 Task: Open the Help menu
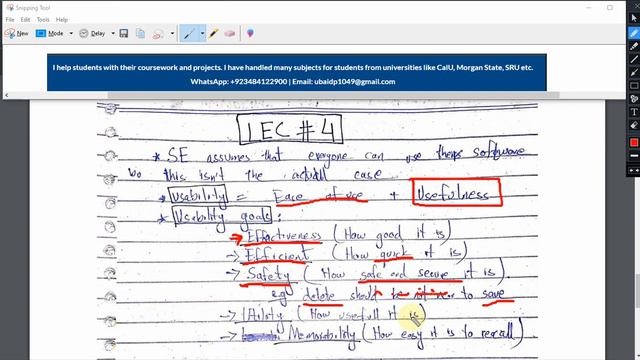pyautogui.click(x=62, y=20)
